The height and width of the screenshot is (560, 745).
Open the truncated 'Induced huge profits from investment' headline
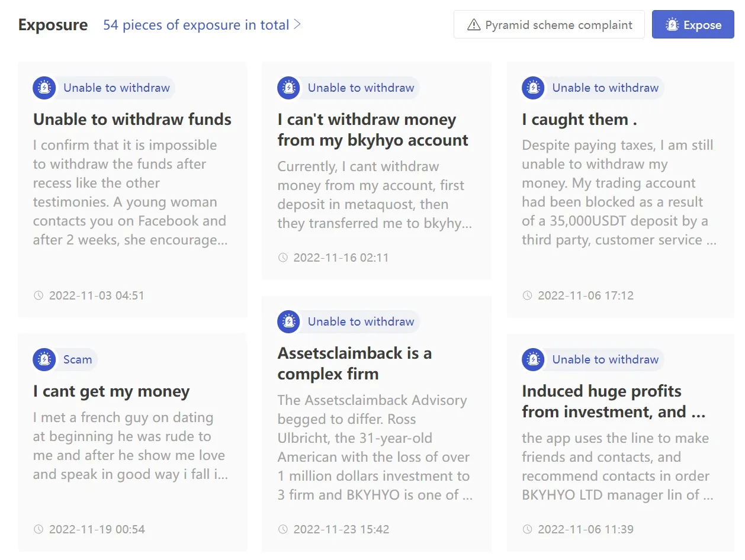[614, 401]
